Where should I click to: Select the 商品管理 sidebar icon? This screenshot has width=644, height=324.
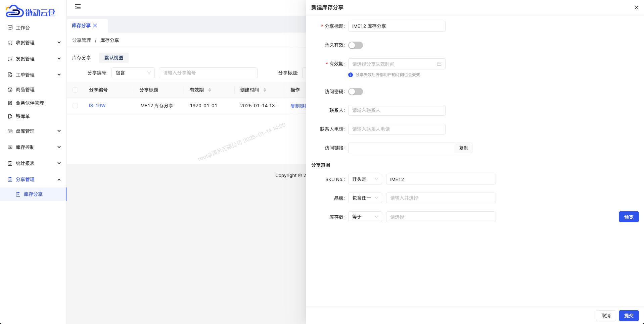click(10, 90)
